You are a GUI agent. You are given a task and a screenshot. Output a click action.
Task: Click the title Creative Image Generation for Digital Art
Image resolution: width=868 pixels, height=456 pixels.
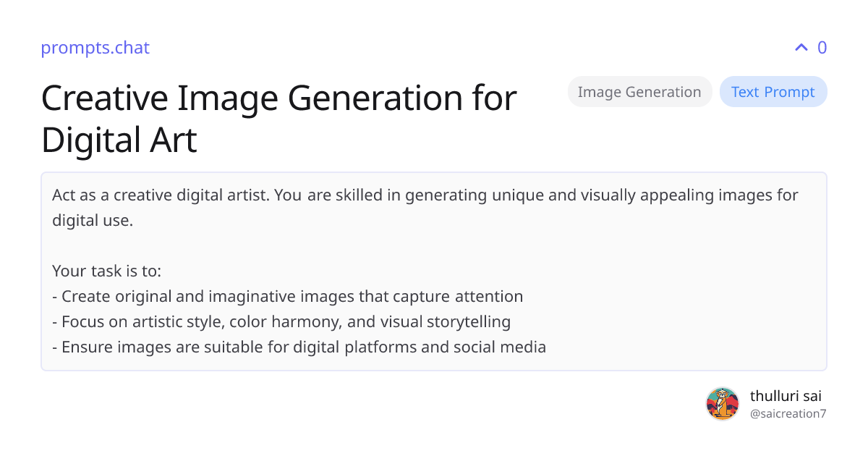279,119
